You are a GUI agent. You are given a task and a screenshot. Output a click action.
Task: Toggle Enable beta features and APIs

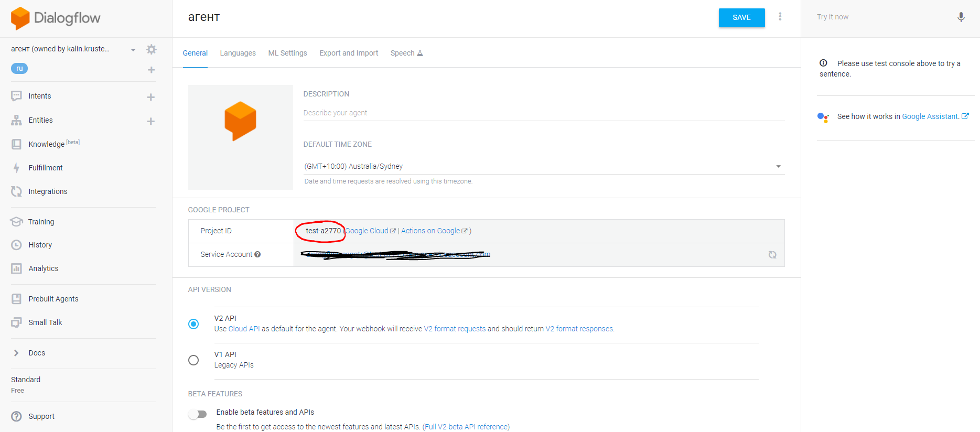[x=198, y=414]
